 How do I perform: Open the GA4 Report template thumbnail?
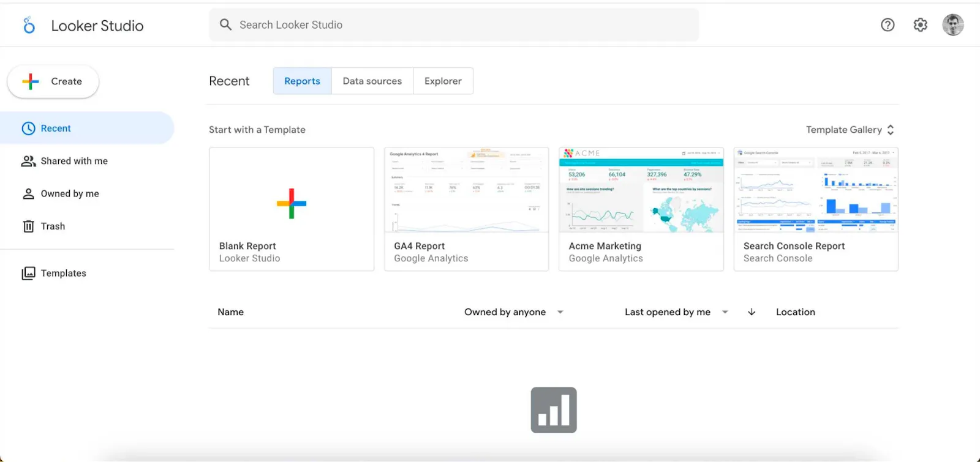click(x=467, y=190)
